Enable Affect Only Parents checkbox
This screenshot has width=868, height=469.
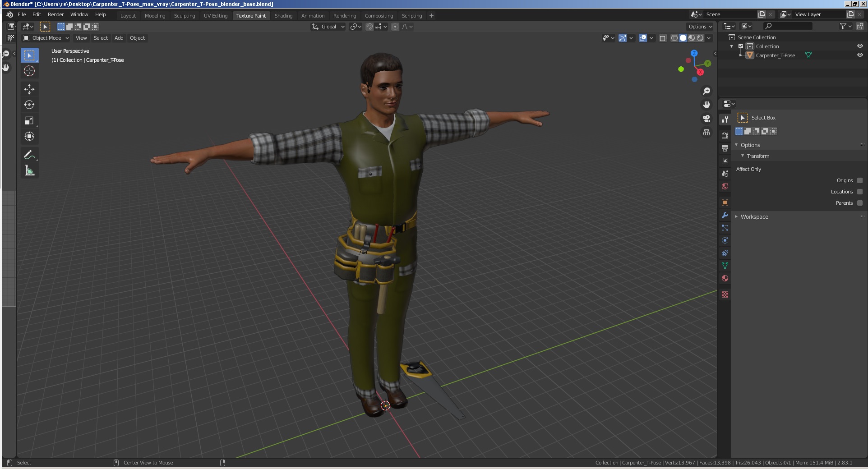click(x=860, y=203)
